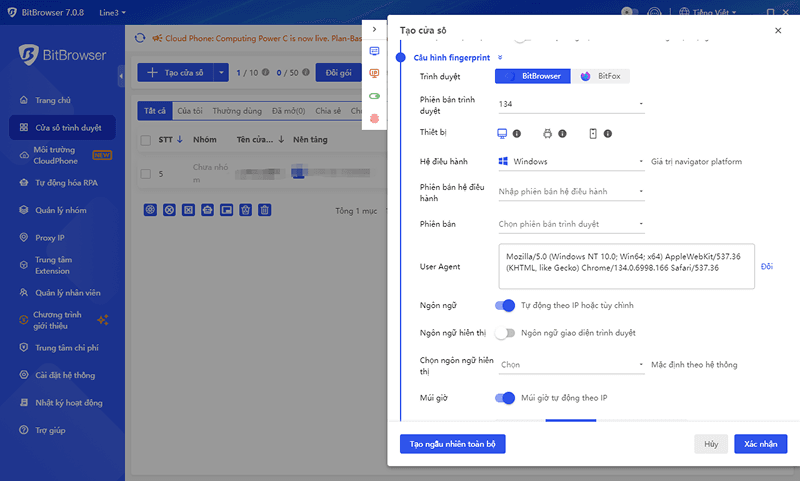Switch to the BitFox browser tab
The image size is (800, 481).
600,76
